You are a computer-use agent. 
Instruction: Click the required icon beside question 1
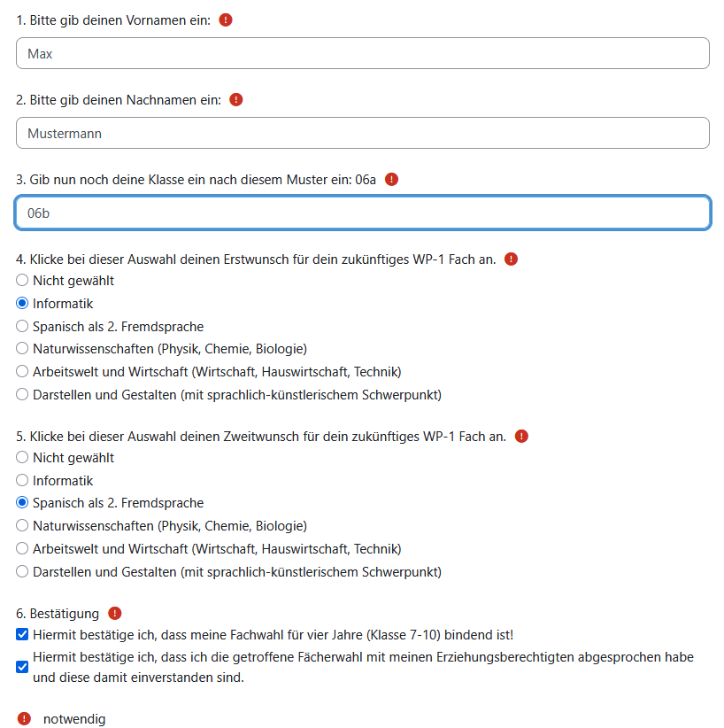(226, 19)
